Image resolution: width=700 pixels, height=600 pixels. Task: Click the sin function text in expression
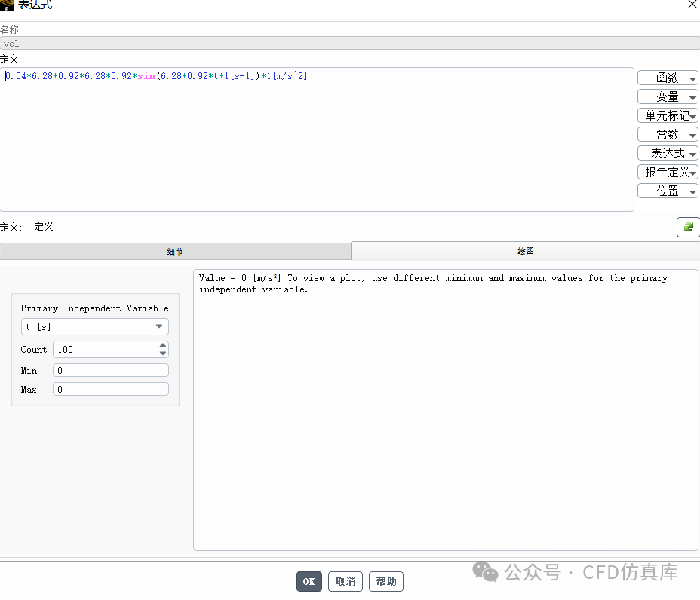[x=146, y=76]
